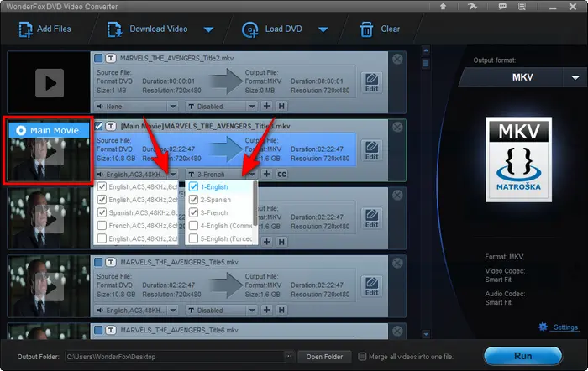Click the CC subtitle icon on Main Movie row

pos(282,174)
